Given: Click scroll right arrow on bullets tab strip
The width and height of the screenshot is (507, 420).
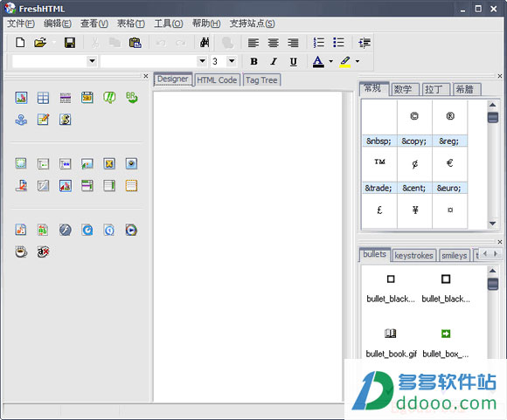Looking at the screenshot, I should 496,254.
